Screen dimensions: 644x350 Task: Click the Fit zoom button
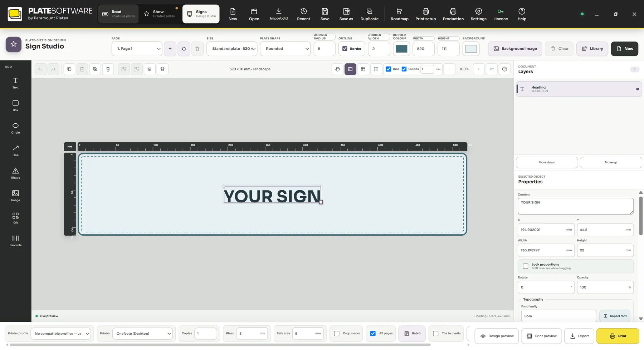click(492, 69)
